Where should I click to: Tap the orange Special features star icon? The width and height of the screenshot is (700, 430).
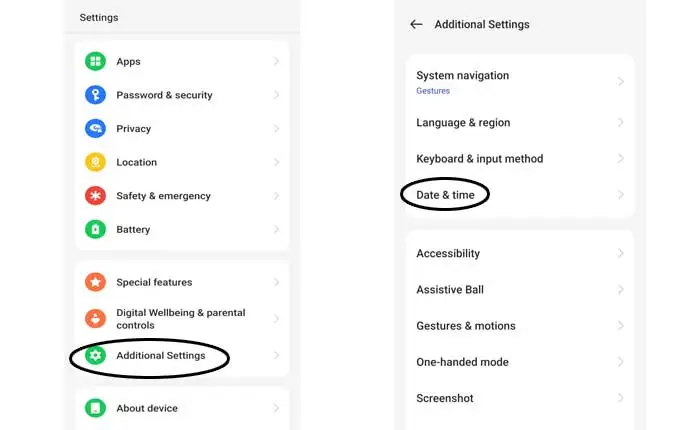coord(96,282)
